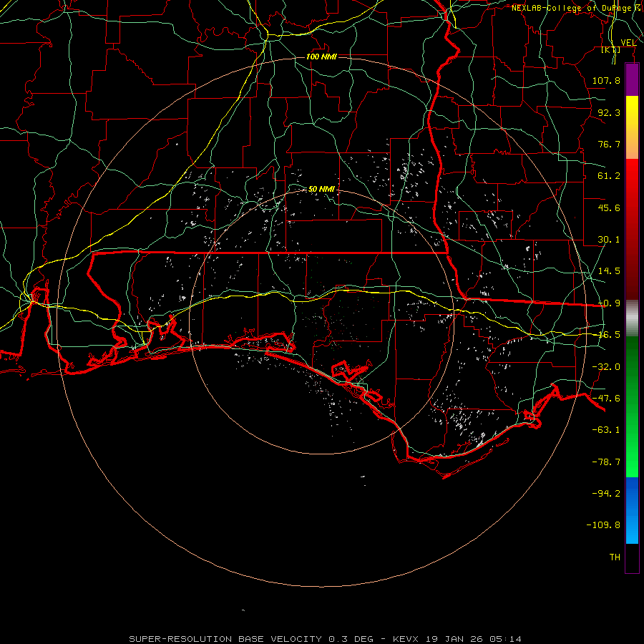Click the 50 NMI range ring label
This screenshot has width=644, height=644.
point(321,189)
